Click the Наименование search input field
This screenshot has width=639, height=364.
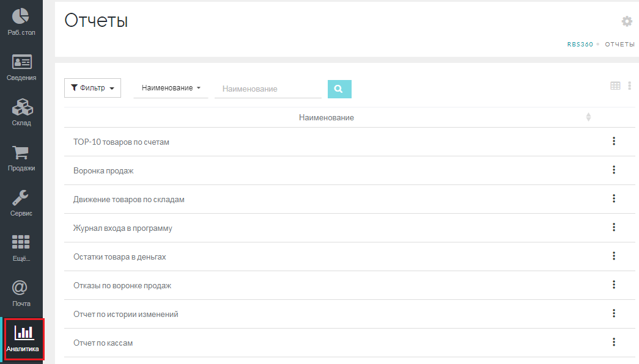tap(267, 89)
